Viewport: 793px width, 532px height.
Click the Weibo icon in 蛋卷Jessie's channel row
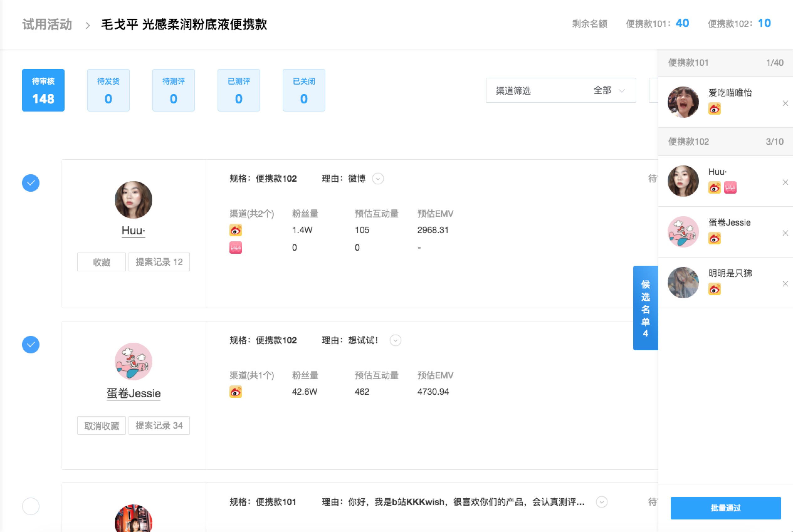236,392
